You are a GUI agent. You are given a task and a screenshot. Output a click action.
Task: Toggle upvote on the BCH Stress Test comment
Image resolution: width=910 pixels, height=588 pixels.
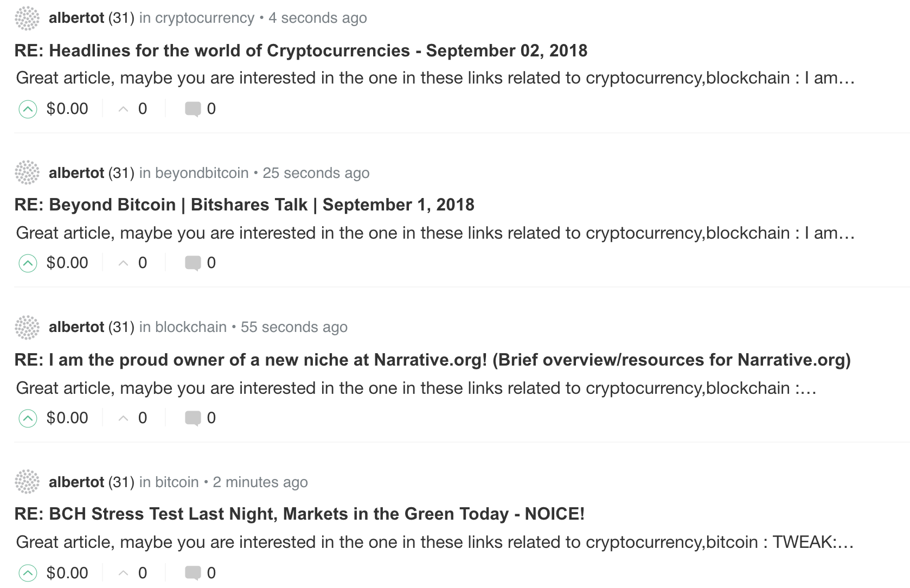(x=28, y=573)
